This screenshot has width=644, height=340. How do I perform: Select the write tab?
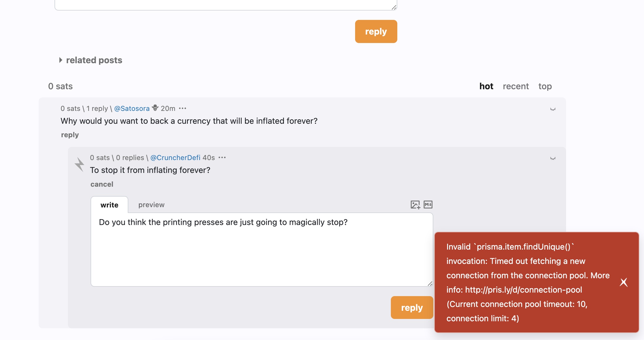pos(109,205)
